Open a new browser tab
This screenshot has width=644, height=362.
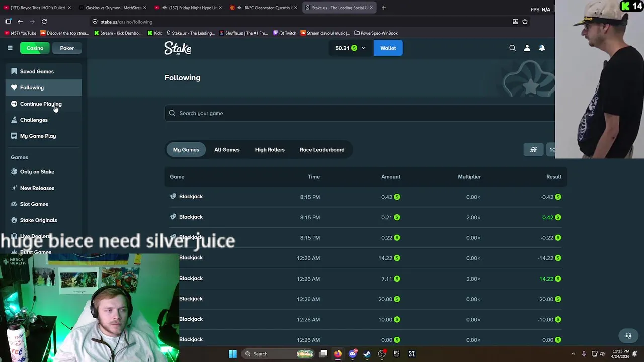point(384,8)
